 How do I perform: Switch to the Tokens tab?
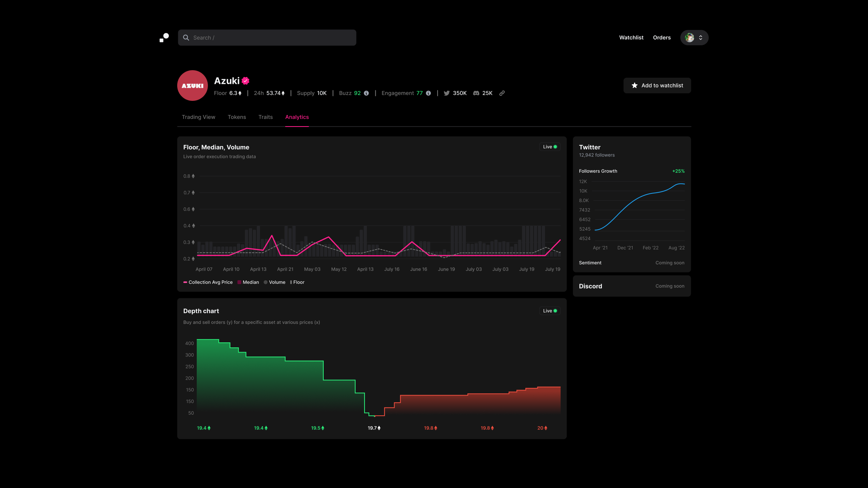237,117
